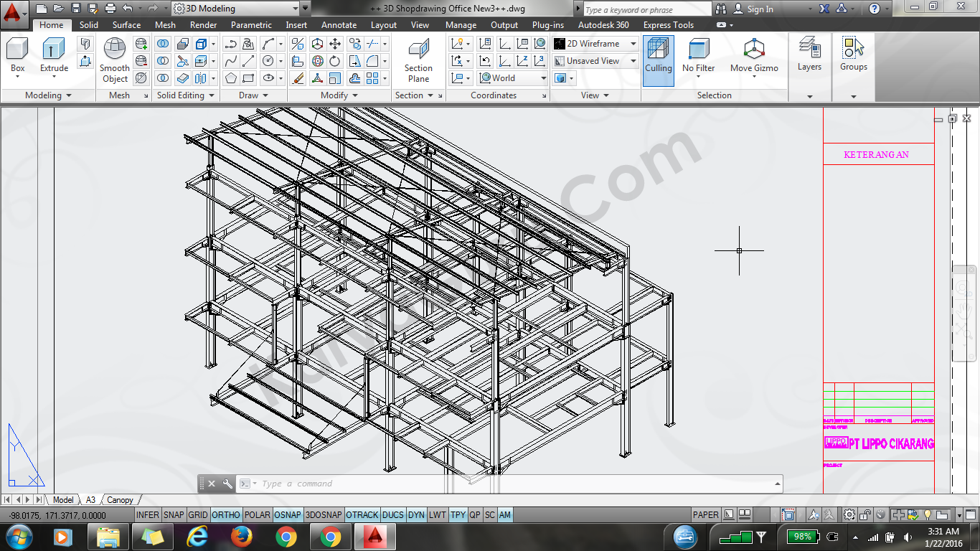980x551 pixels.
Task: Click the PAPER button in status bar
Action: (x=705, y=514)
